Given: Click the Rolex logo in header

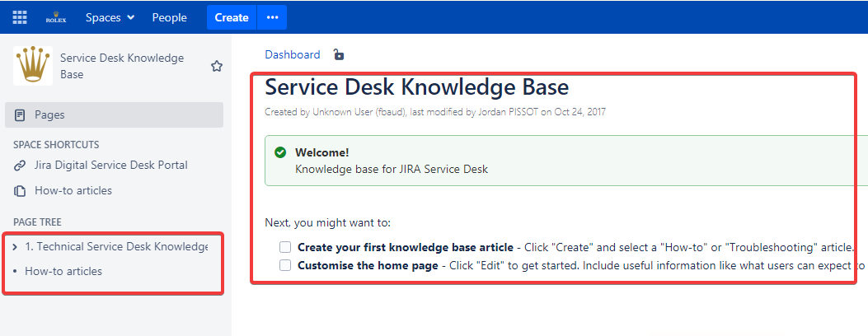Looking at the screenshot, I should coord(56,17).
